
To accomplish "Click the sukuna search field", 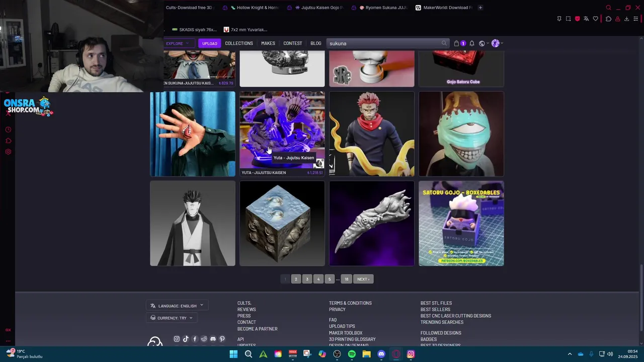I will [383, 43].
